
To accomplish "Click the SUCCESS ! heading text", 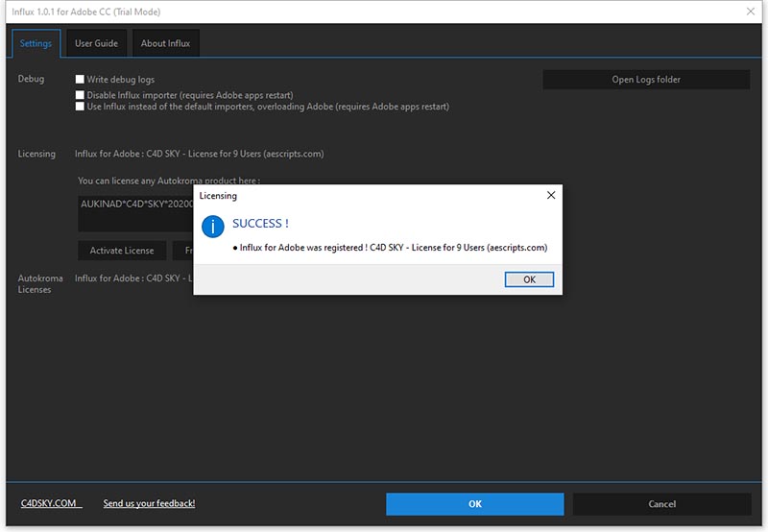I will point(260,224).
